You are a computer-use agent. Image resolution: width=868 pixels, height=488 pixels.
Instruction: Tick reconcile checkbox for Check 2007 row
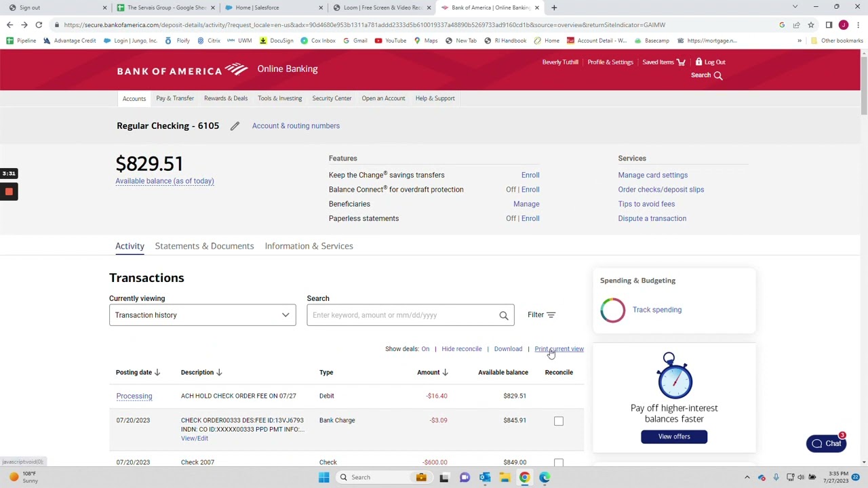(559, 463)
